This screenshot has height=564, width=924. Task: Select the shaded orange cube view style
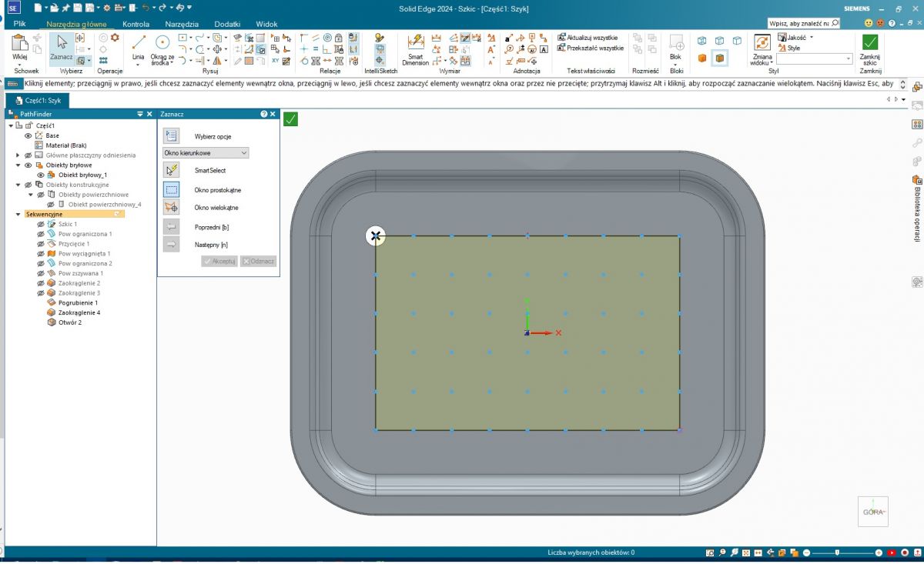[x=702, y=58]
